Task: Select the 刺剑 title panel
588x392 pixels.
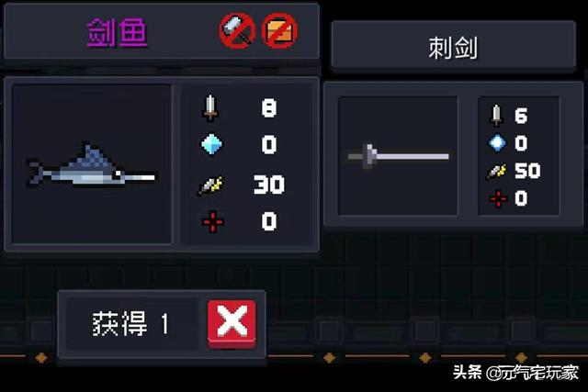Action: click(453, 46)
